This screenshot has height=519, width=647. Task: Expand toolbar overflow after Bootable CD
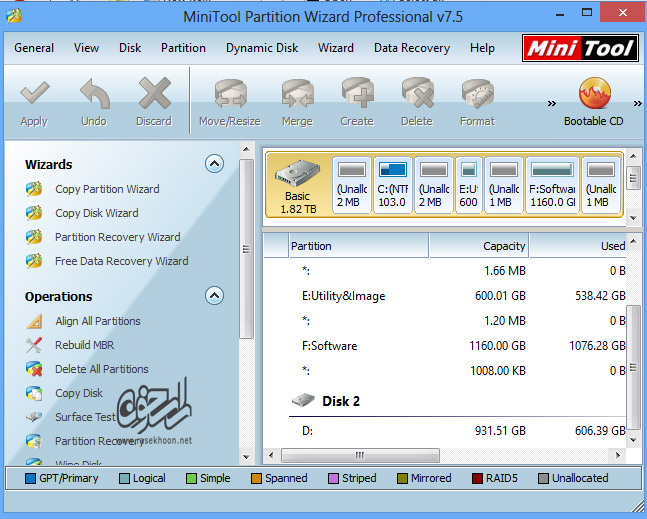point(638,103)
